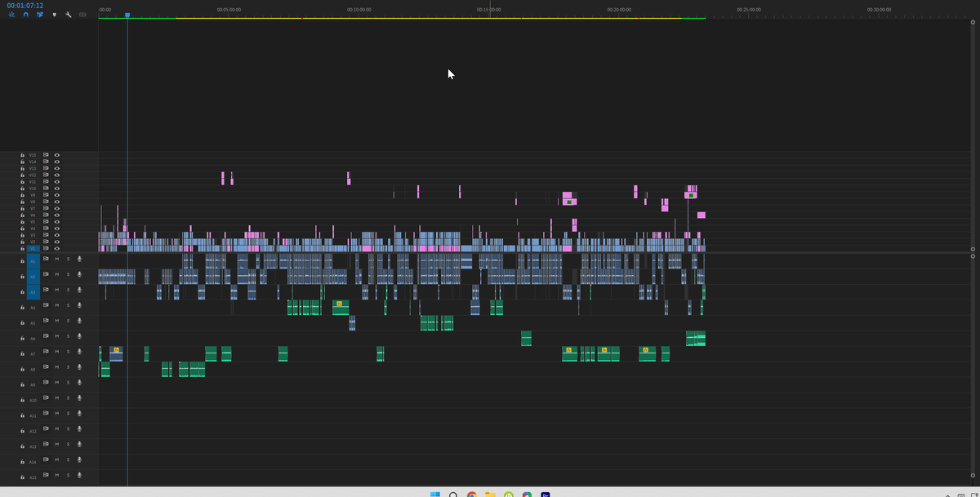
Task: Target the A1 track header
Action: 33,262
